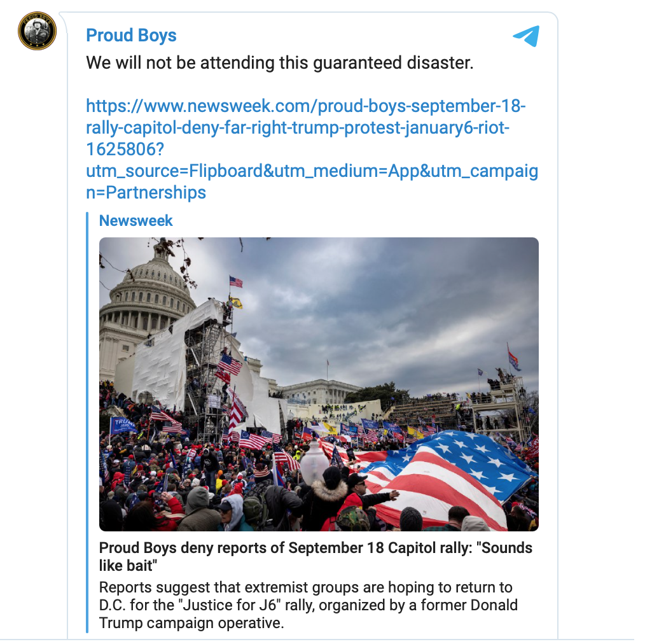Open the Capitol rally preview image
Viewport: 659px width, 644px height.
[x=319, y=384]
